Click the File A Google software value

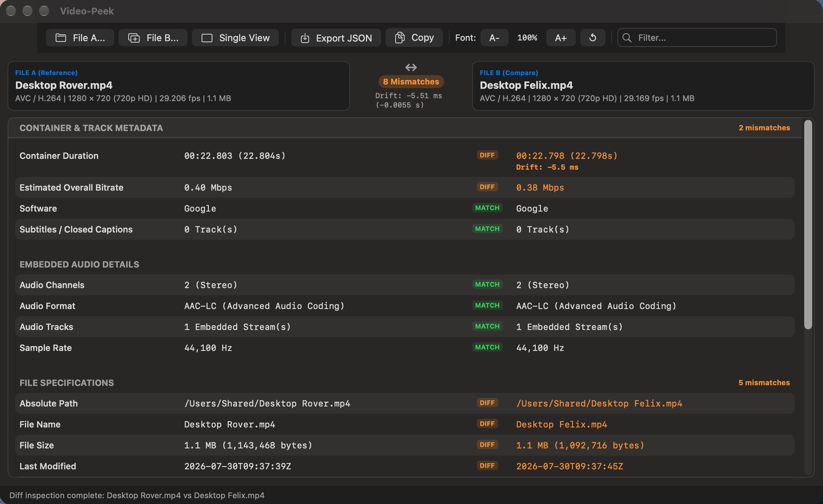point(200,208)
